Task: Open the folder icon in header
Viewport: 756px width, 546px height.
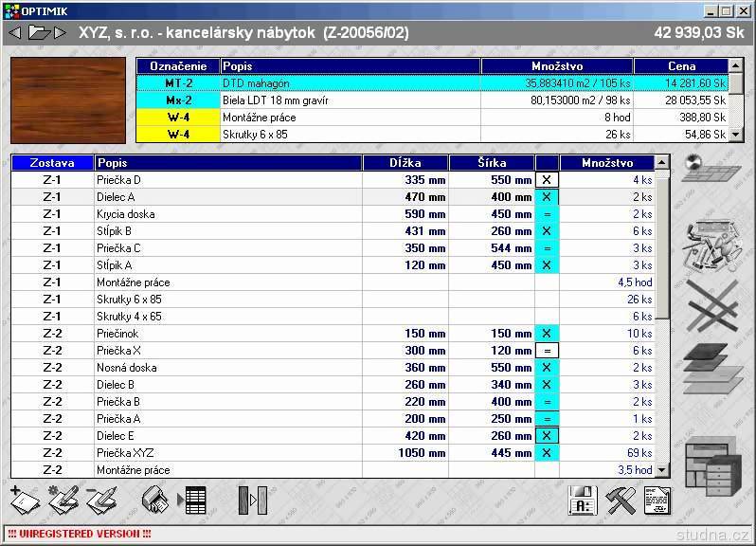Action: pos(40,33)
